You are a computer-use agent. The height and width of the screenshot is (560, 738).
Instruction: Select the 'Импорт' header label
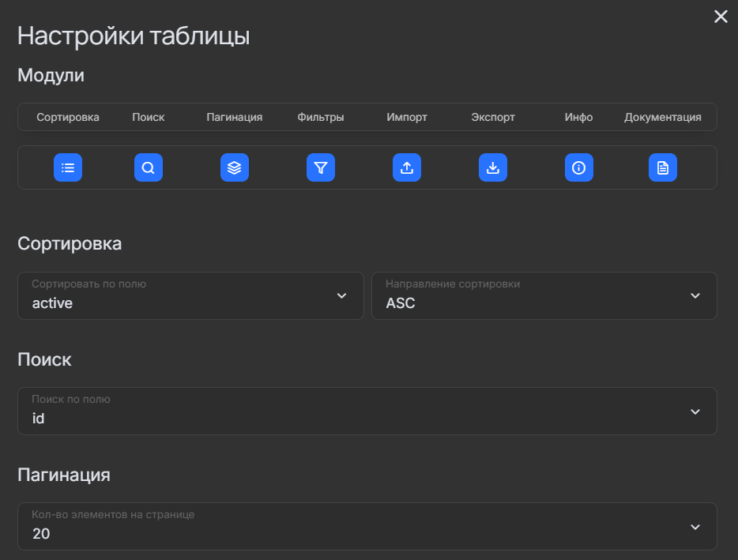[x=407, y=117]
